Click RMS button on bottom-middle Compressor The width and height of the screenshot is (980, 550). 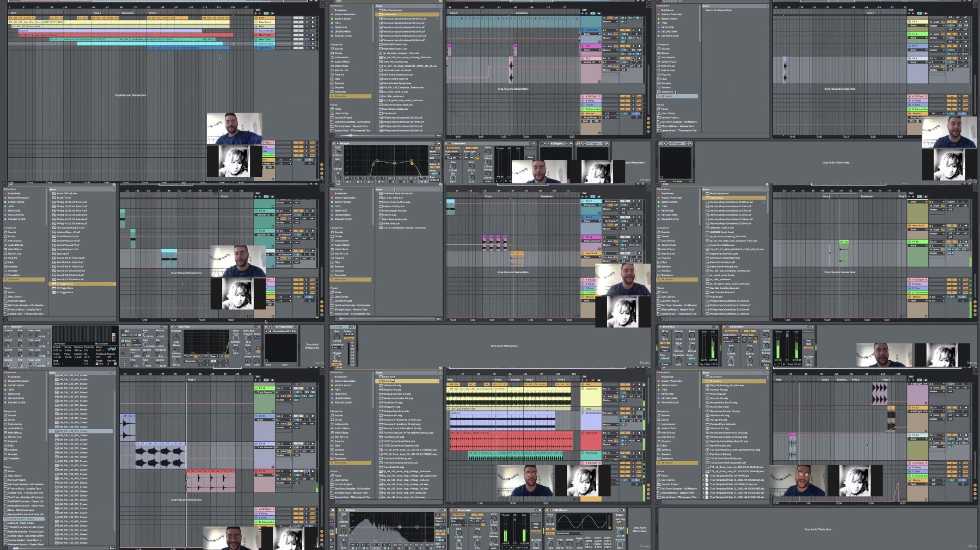pyautogui.click(x=537, y=527)
